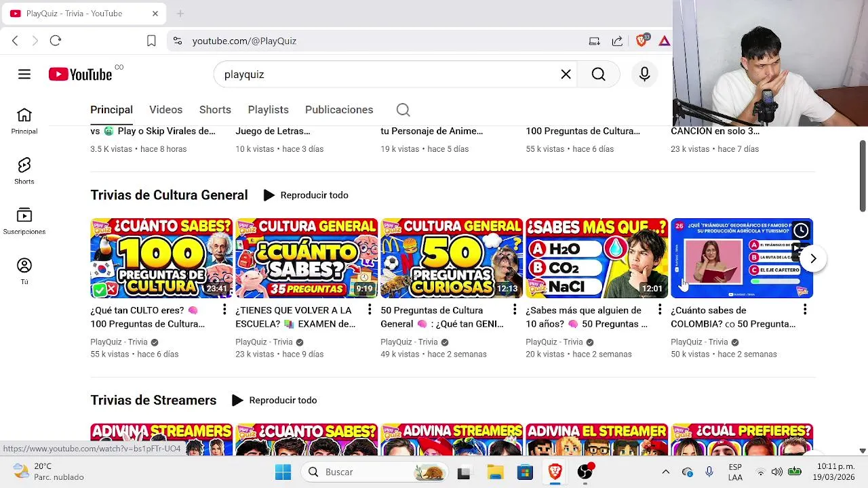Show hidden system tray icons
868x488 pixels.
pyautogui.click(x=665, y=472)
